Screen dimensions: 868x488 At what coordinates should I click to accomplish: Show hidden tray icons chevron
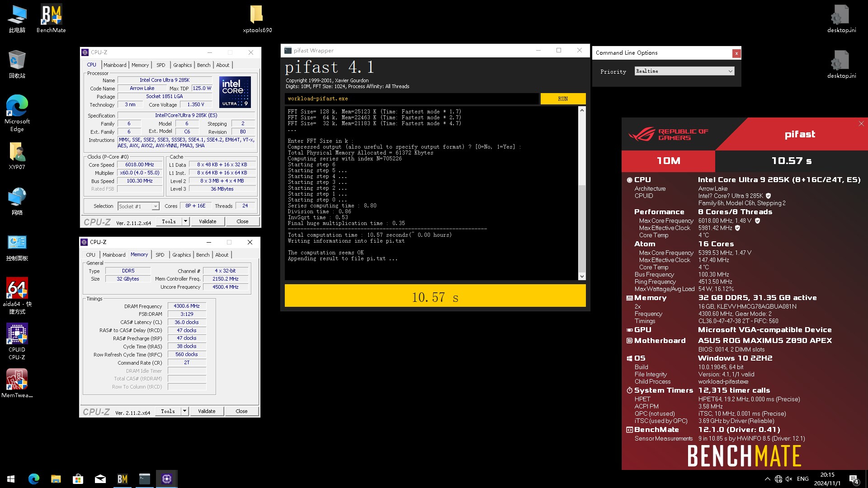click(x=767, y=479)
